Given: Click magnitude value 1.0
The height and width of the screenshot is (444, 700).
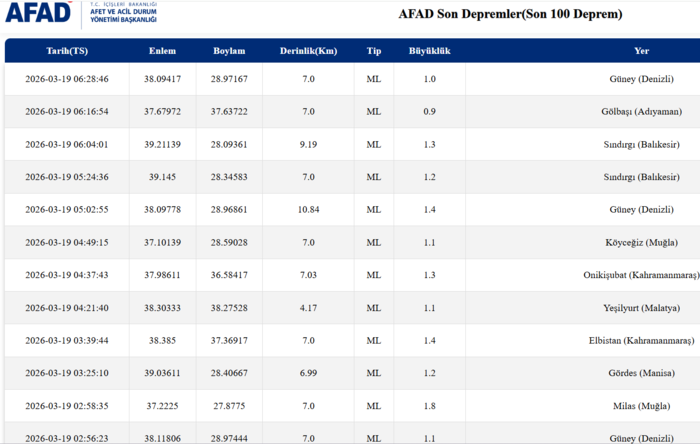Looking at the screenshot, I should [429, 79].
